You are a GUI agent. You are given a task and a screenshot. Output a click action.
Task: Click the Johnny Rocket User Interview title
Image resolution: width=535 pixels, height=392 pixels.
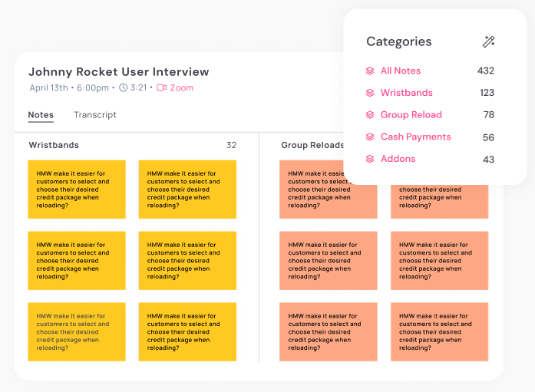pyautogui.click(x=119, y=72)
